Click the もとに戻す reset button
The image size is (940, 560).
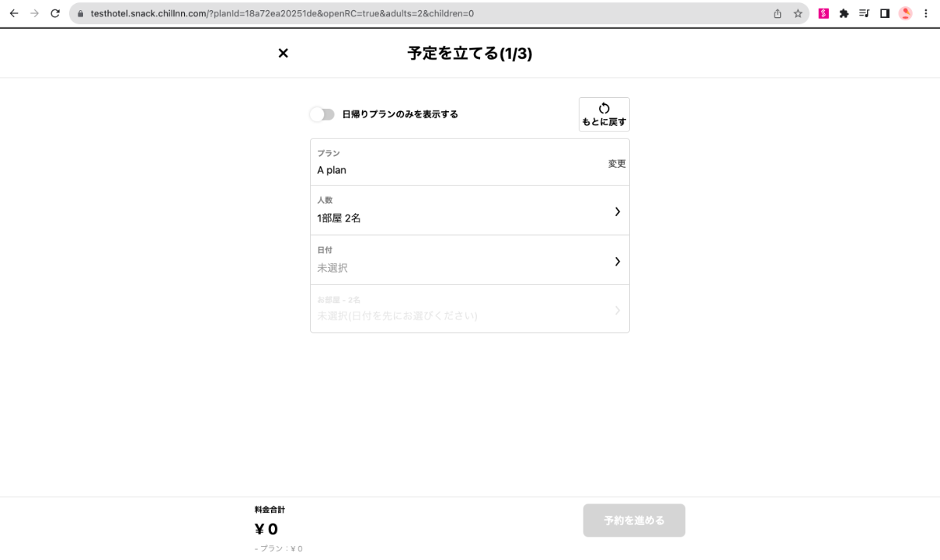tap(603, 114)
